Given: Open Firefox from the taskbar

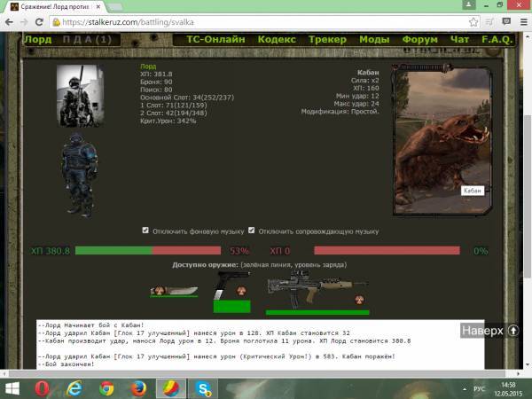Looking at the screenshot, I should point(138,387).
